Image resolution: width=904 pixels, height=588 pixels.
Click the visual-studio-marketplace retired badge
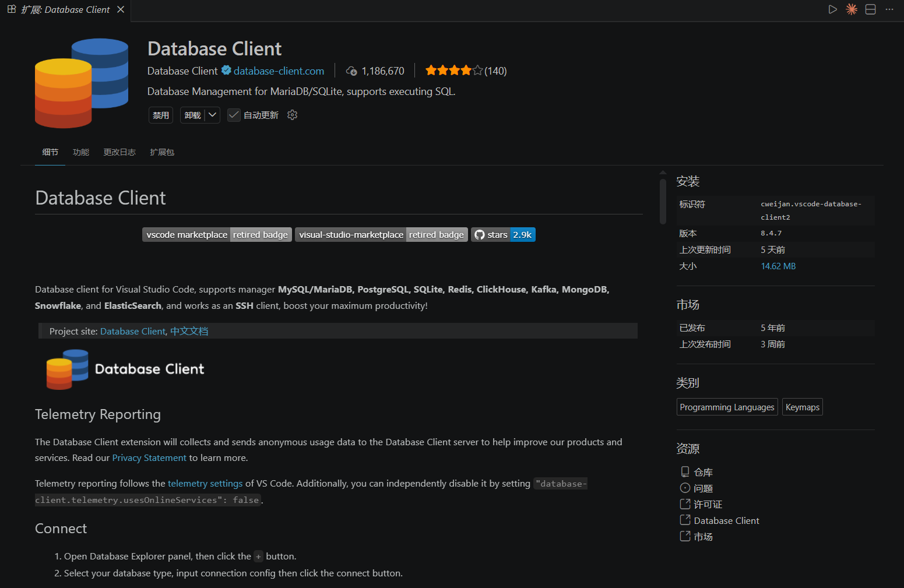click(381, 234)
